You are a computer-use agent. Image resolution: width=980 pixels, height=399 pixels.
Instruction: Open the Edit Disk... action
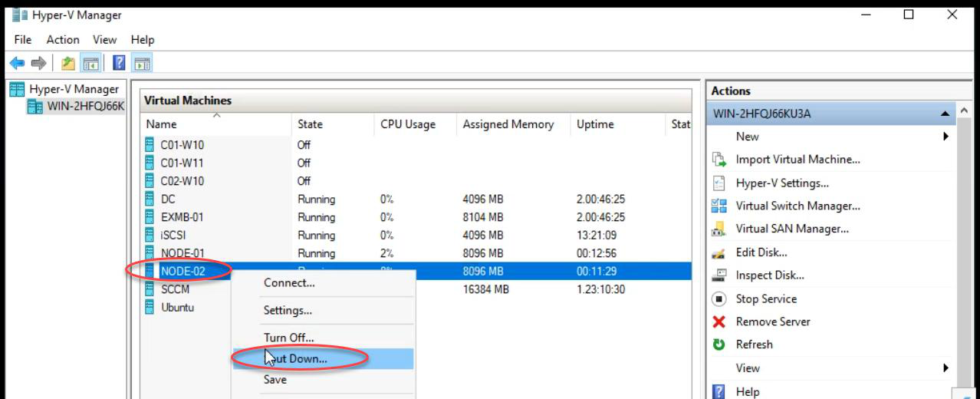pos(761,252)
